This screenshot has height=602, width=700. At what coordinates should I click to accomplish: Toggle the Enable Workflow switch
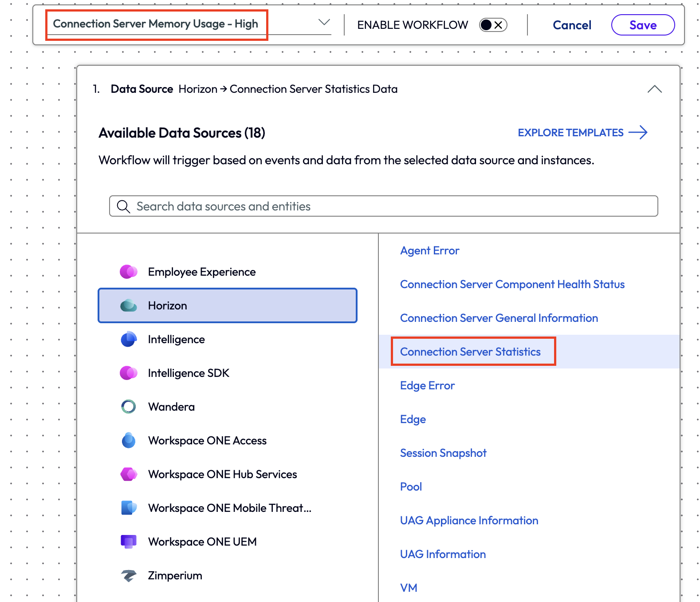point(493,25)
